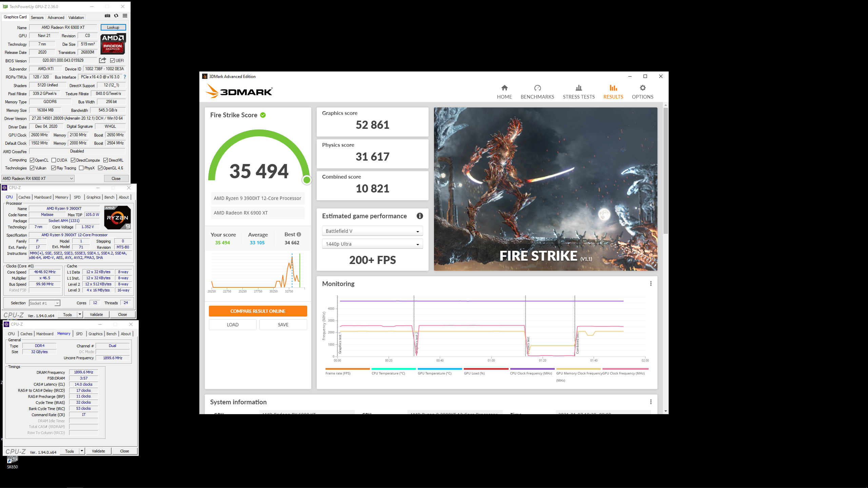
Task: Click Graphics tab in CPU-Z Memory window
Action: tap(95, 334)
